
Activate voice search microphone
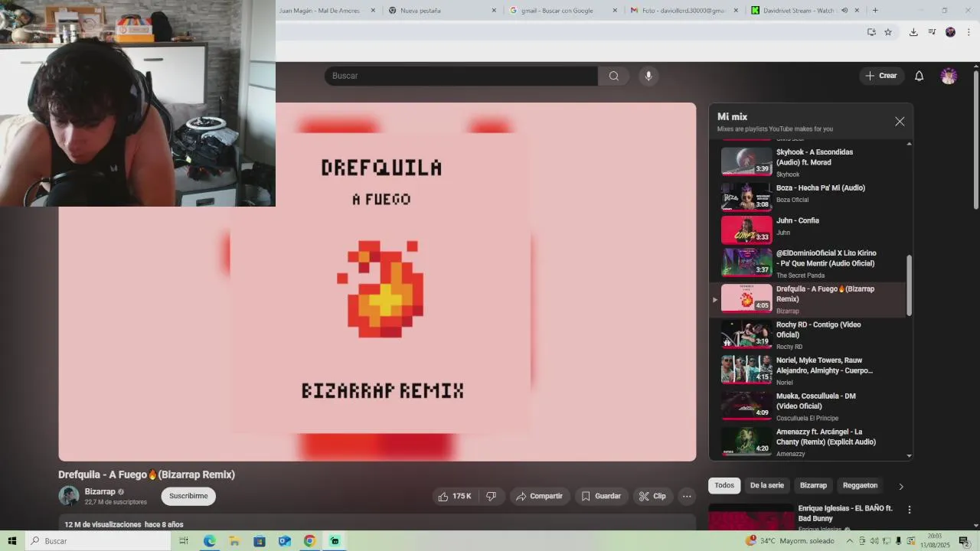(648, 76)
